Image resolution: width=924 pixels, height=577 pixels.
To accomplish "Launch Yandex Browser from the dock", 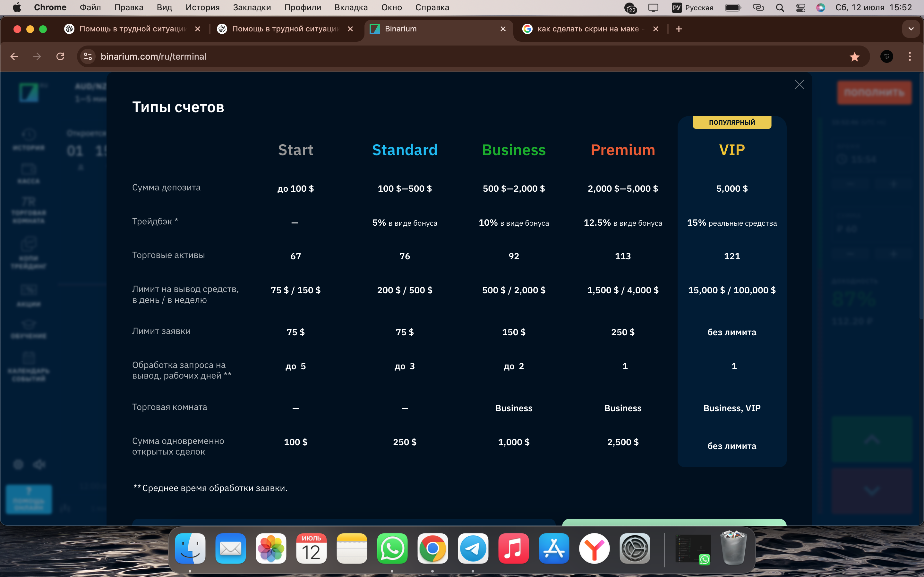I will click(594, 549).
